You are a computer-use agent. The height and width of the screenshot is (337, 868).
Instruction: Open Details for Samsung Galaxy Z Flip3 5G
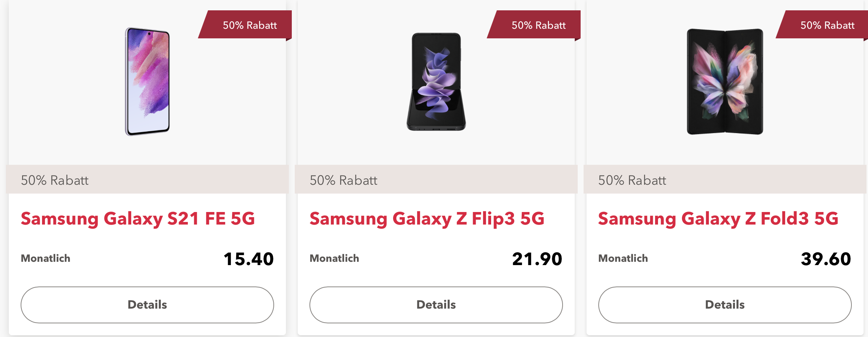[x=436, y=305]
